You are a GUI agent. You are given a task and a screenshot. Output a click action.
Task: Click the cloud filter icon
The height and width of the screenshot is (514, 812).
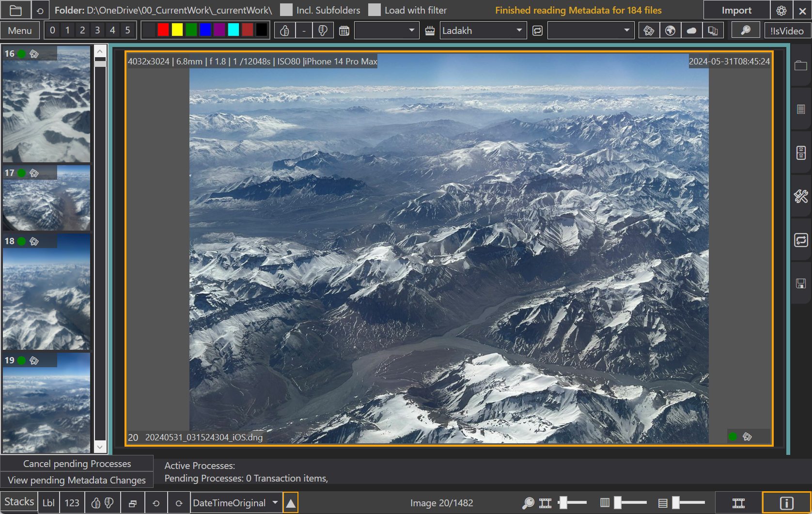[691, 31]
